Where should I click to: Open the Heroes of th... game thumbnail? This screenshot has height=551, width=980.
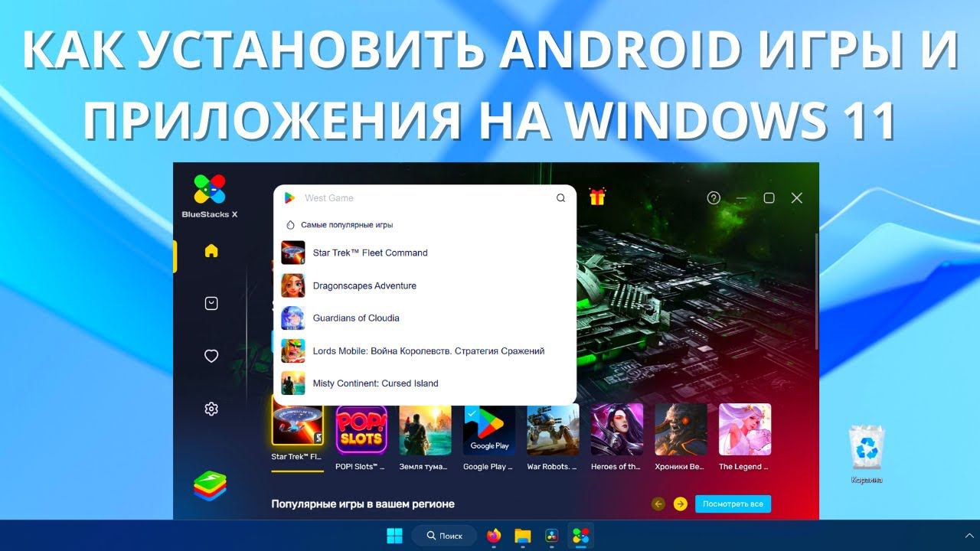click(617, 429)
